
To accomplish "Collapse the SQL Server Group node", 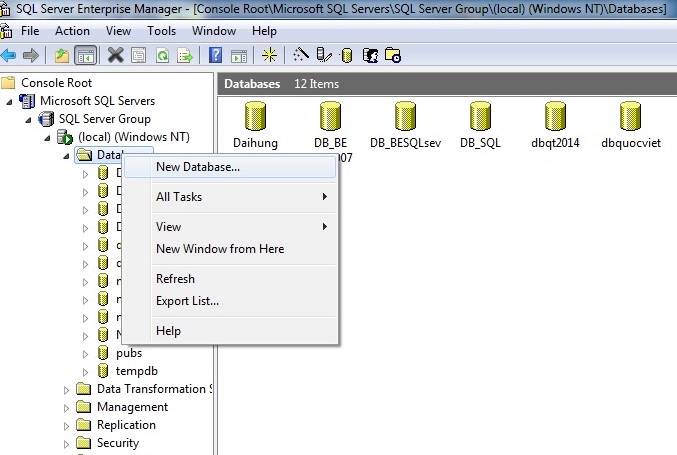I will pos(28,120).
